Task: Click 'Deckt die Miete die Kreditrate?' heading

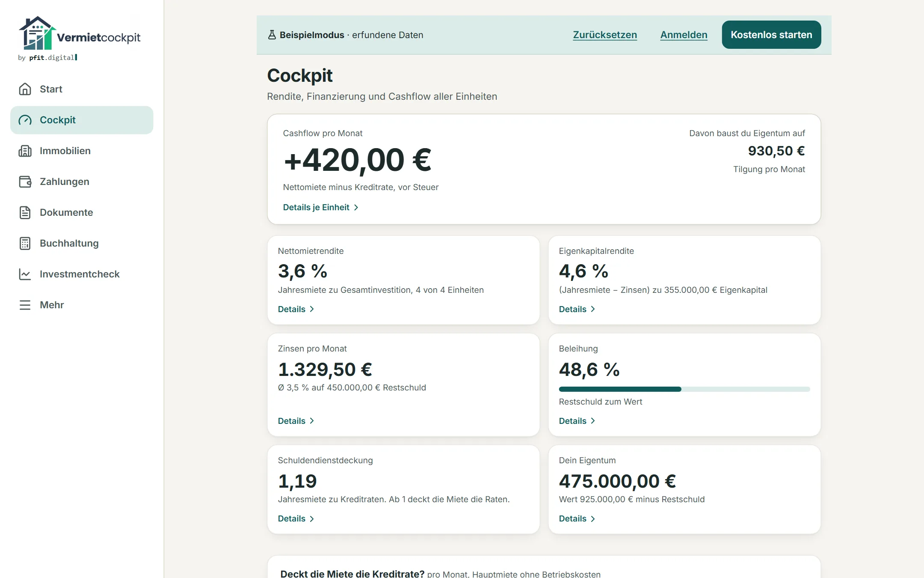Action: (x=352, y=574)
